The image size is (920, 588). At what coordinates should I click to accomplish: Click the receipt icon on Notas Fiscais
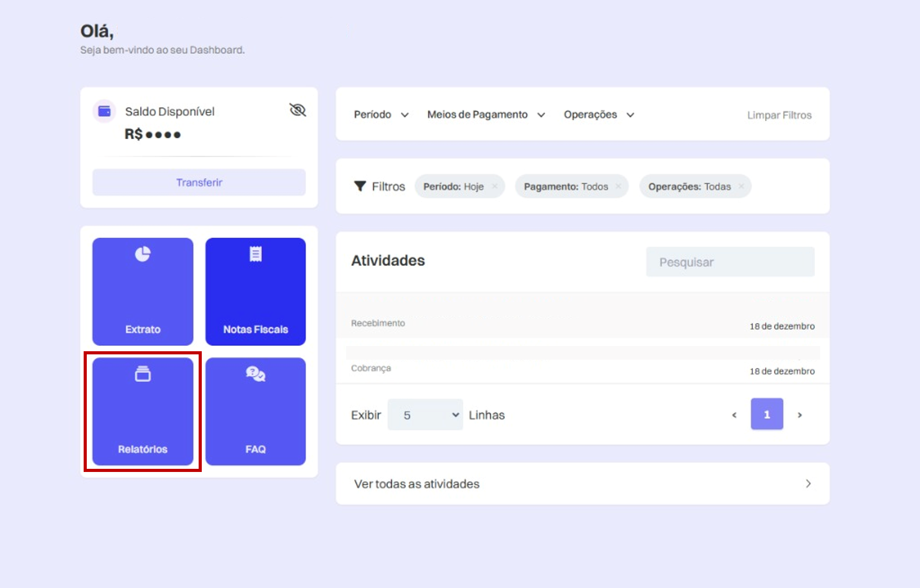[x=256, y=254]
